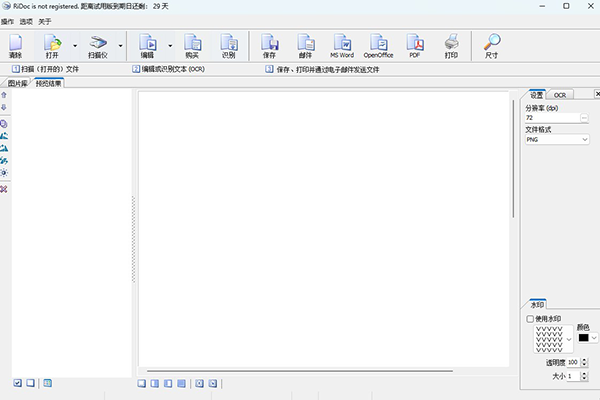Expand the arrow next to 扫描仪 button
This screenshot has width=600, height=400.
tap(121, 46)
